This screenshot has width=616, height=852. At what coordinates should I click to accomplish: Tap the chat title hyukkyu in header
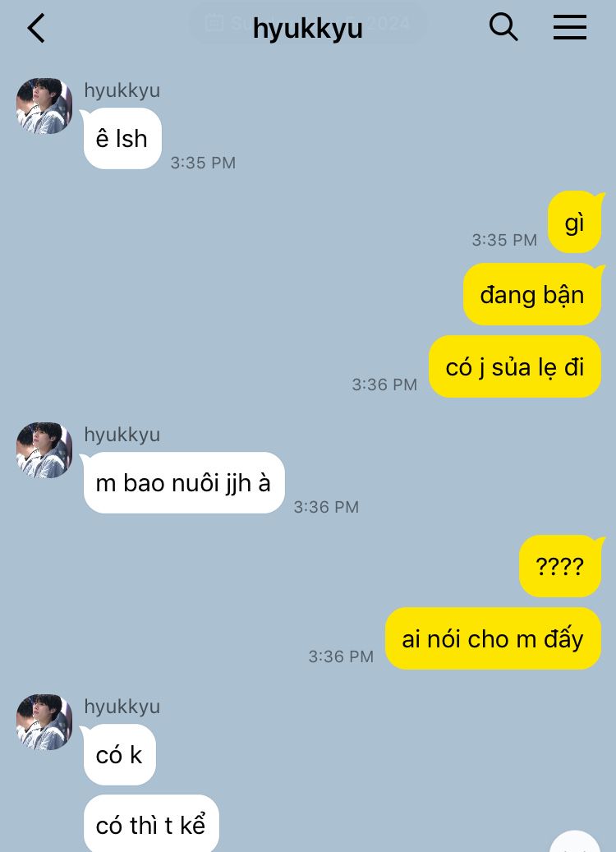[307, 28]
